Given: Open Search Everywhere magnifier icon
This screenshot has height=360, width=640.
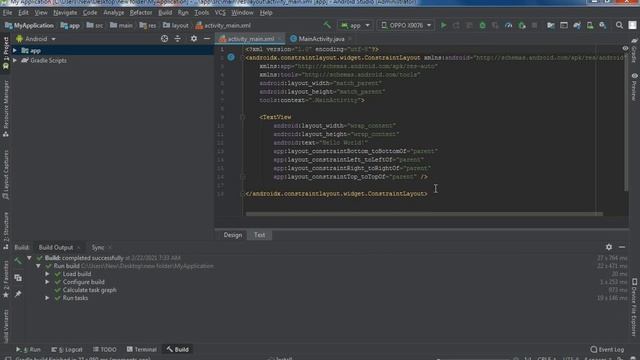Looking at the screenshot, I should click(x=619, y=25).
